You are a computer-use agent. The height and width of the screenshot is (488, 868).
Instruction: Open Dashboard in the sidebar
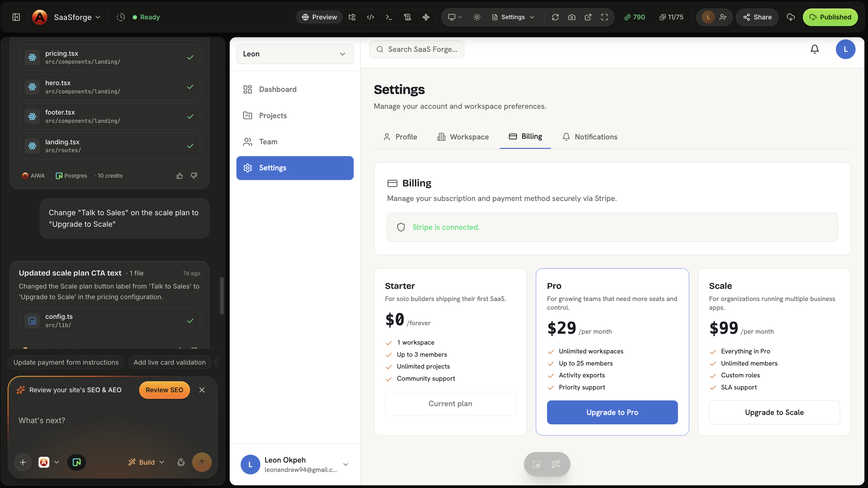click(295, 89)
